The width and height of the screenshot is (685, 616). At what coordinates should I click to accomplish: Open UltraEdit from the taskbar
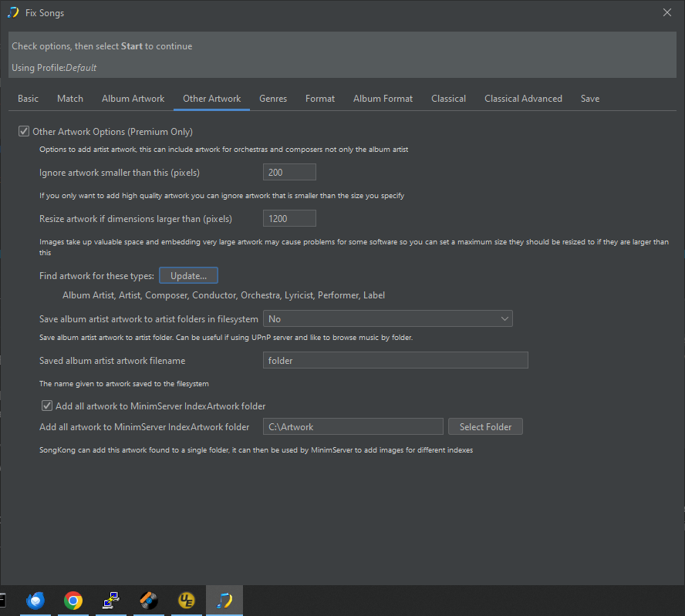[x=187, y=601]
